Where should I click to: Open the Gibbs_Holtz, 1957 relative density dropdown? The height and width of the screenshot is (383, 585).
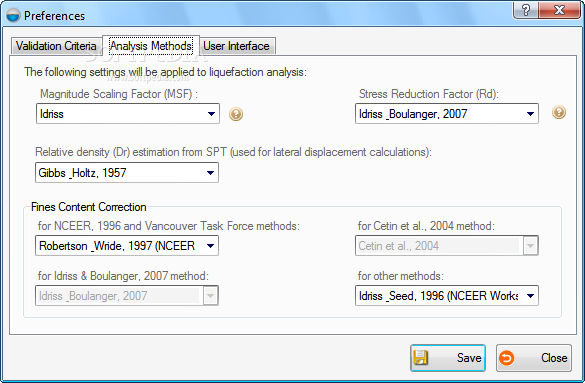pos(127,173)
